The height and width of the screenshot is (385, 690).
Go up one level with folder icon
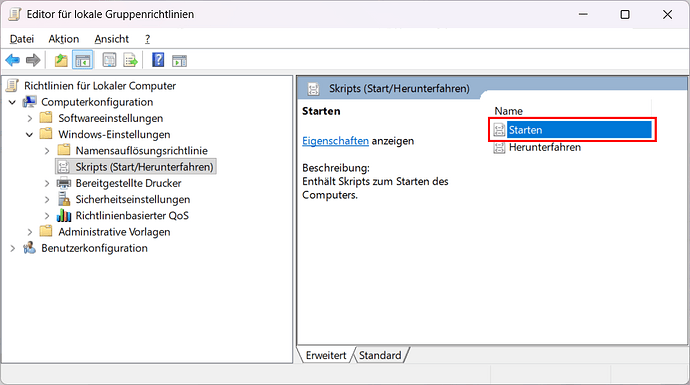pyautogui.click(x=61, y=60)
